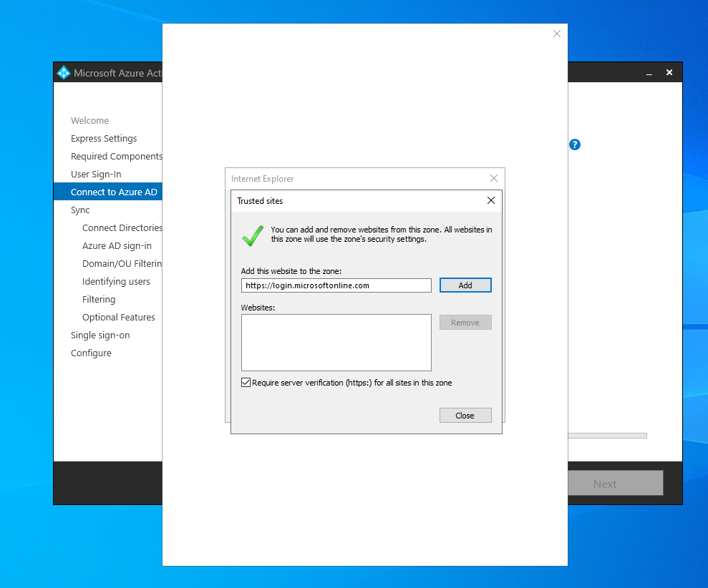This screenshot has width=708, height=588.
Task: Select Optional Features sub-step
Action: tap(119, 317)
